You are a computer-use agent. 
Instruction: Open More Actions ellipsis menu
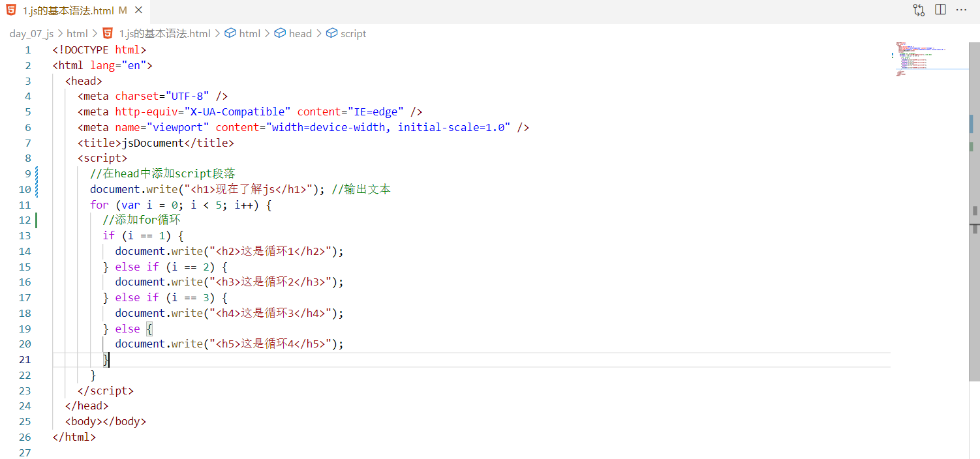pyautogui.click(x=961, y=10)
